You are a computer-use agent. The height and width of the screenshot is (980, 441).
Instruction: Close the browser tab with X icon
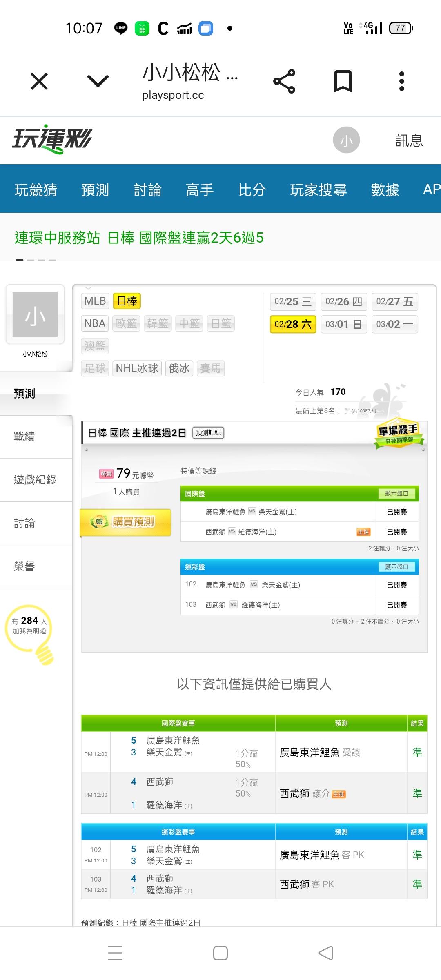click(39, 81)
